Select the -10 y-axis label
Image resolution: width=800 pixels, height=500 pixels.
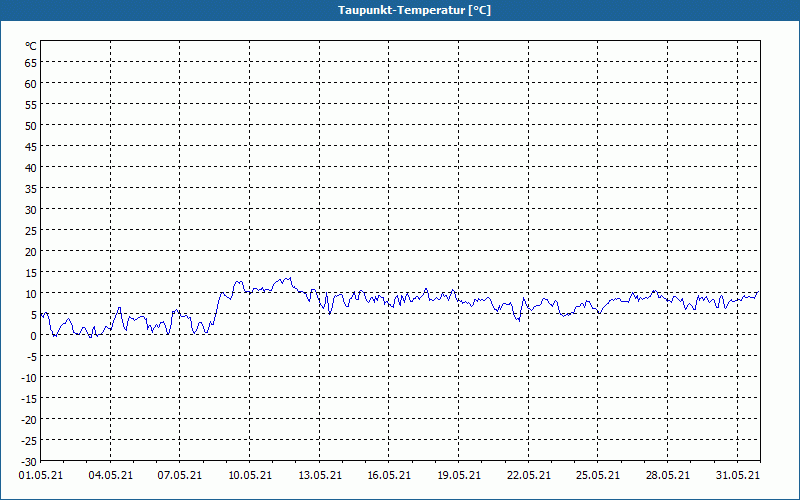click(29, 378)
